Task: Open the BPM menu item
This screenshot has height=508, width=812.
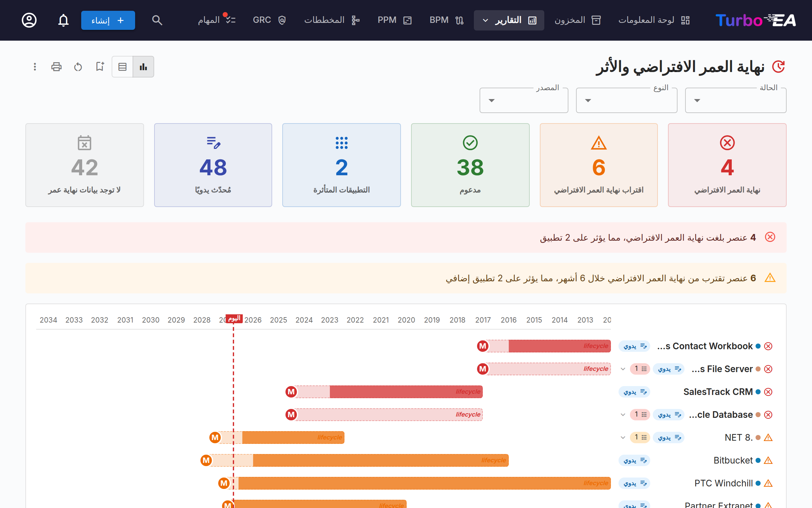Action: click(x=447, y=20)
